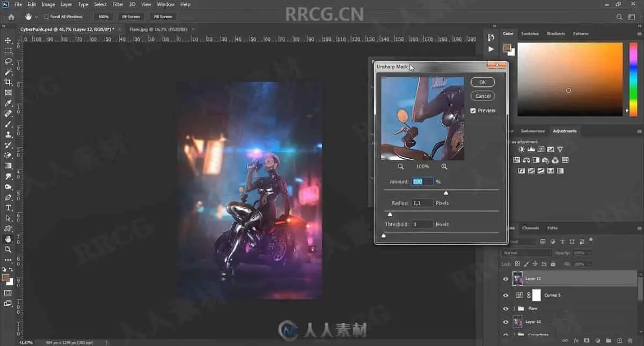Click the Vibrance adjustment icon
Viewport: 644px width, 346px height.
[x=560, y=149]
